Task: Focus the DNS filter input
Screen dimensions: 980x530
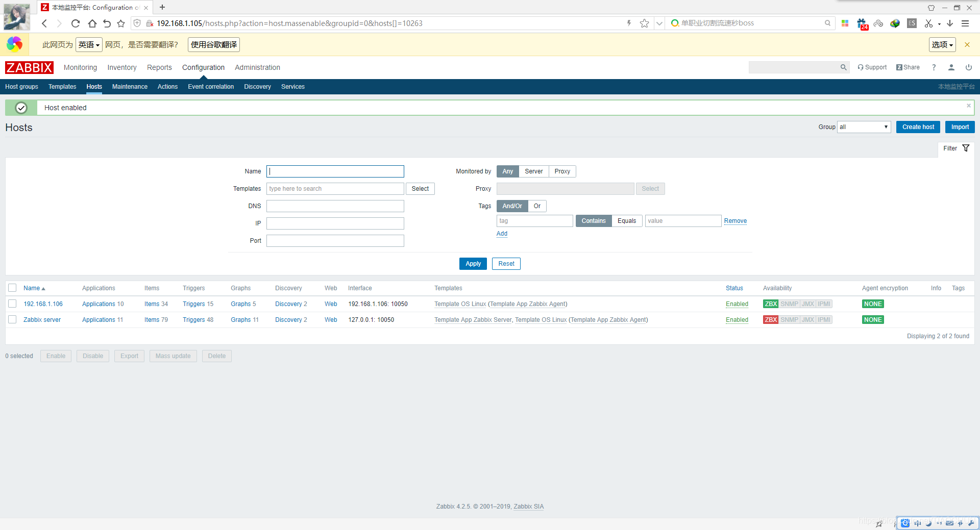Action: tap(335, 206)
